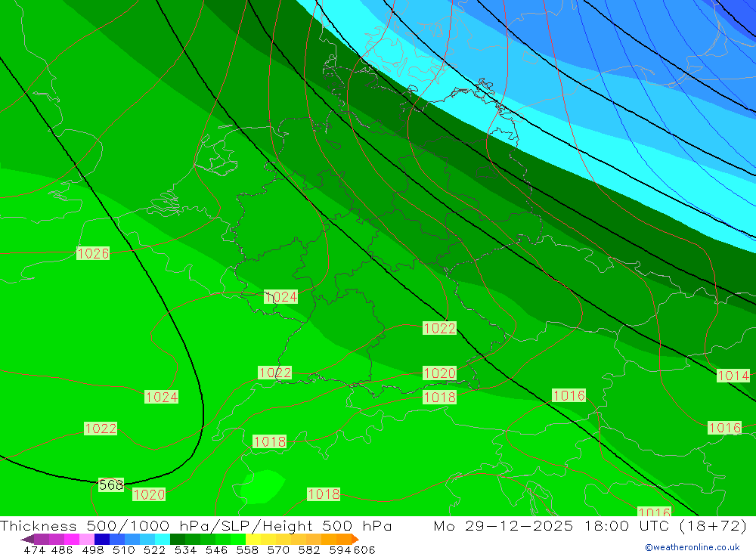756x554 pixels.
Task: Click the legend value 582
Action: click(308, 549)
